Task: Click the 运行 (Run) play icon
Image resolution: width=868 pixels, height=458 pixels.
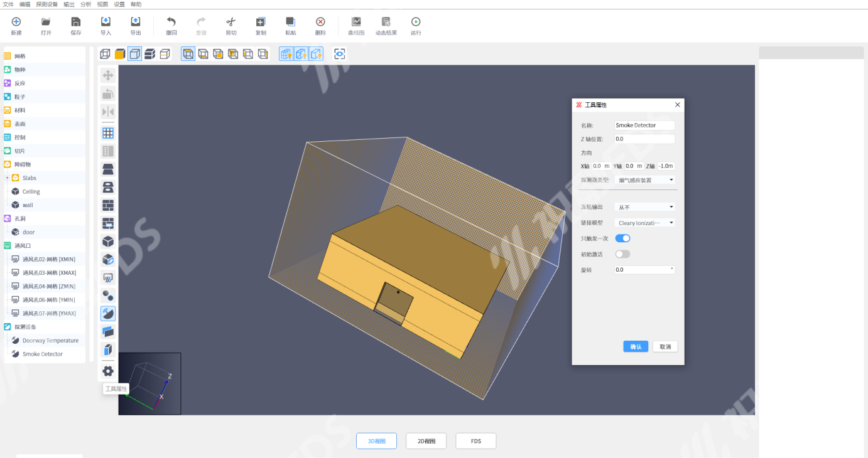Action: [416, 22]
